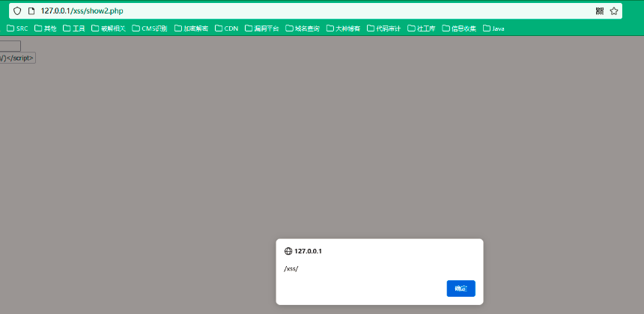The image size is (644, 314).
Task: Click the page info icon beside the URL
Action: pyautogui.click(x=31, y=11)
